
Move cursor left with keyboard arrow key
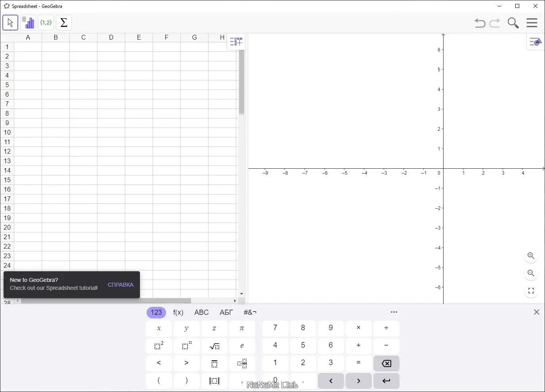[331, 381]
